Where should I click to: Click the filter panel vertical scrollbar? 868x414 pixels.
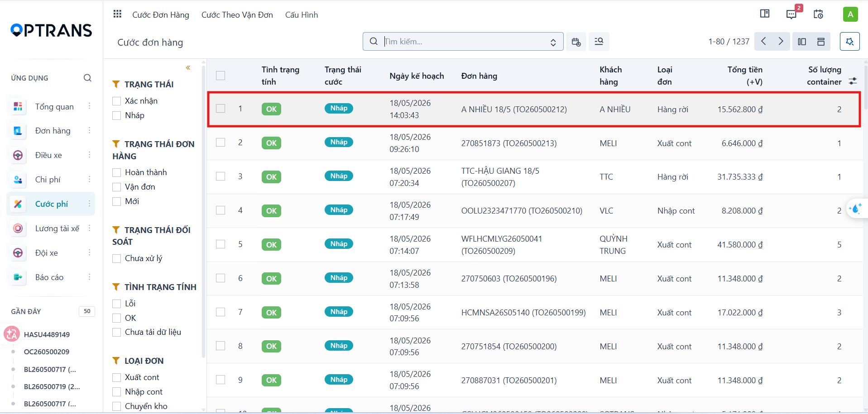[x=203, y=213]
